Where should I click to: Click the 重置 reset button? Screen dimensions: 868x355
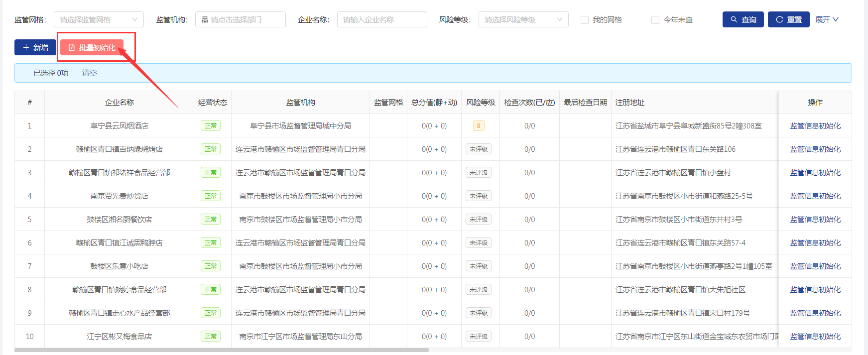click(x=788, y=19)
